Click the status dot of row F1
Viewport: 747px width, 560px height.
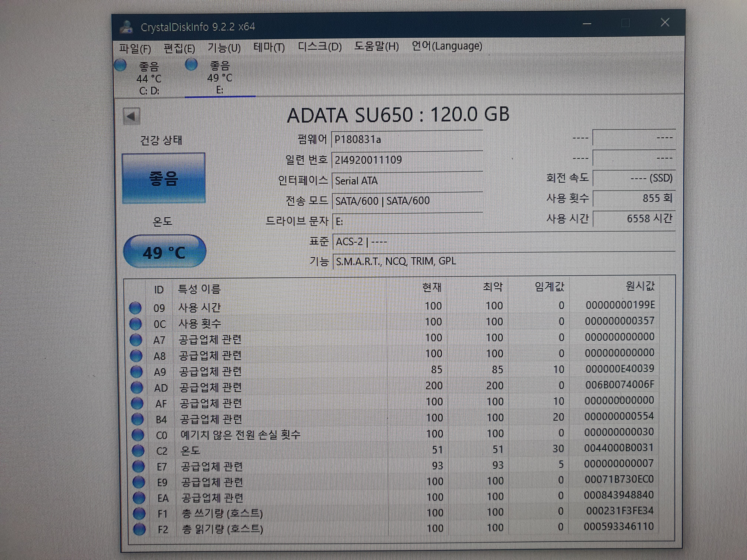tap(140, 513)
